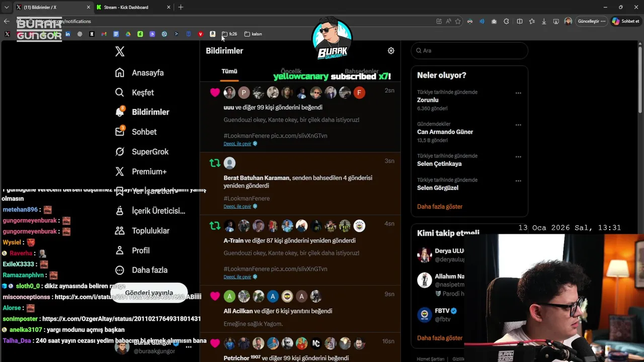The width and height of the screenshot is (644, 362).
Task: Open browser downloads icon
Action: (544, 21)
